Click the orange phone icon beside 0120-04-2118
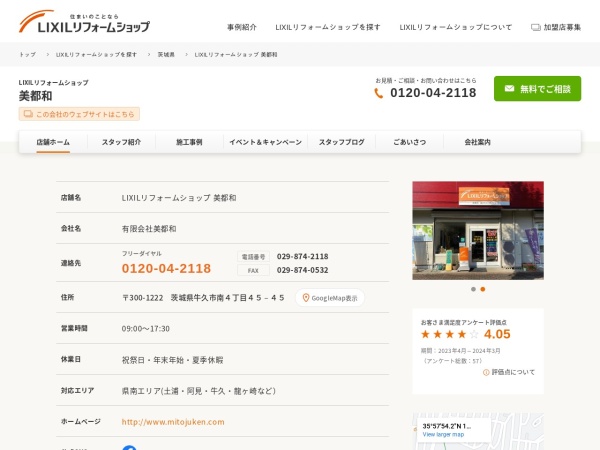The width and height of the screenshot is (600, 450). pos(378,93)
